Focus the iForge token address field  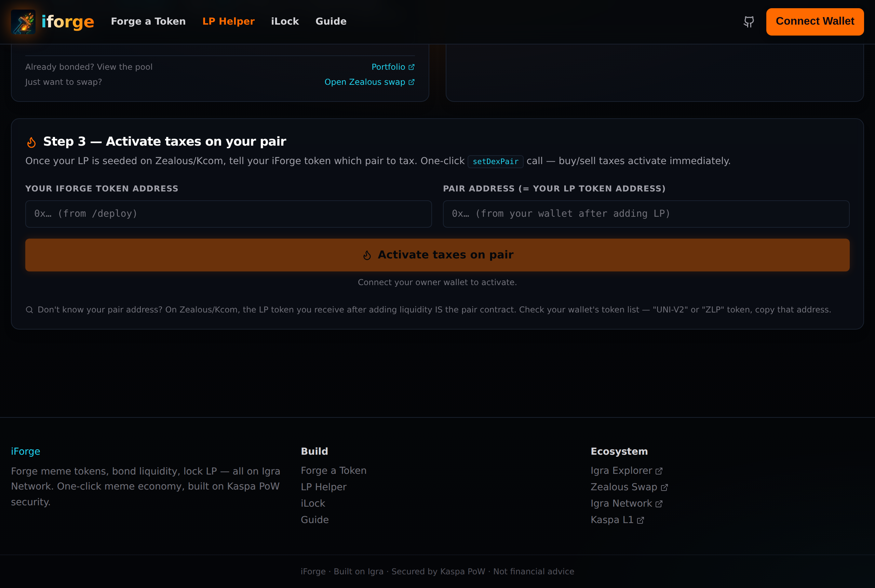(228, 214)
